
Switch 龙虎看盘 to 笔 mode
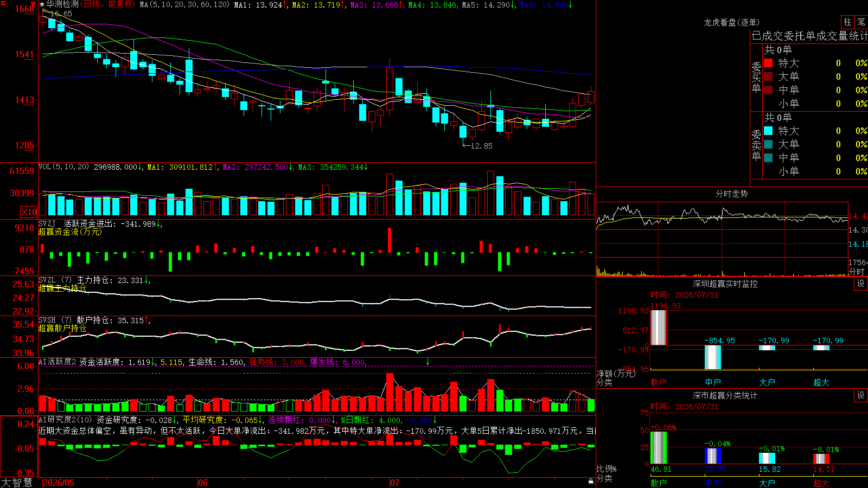[861, 22]
